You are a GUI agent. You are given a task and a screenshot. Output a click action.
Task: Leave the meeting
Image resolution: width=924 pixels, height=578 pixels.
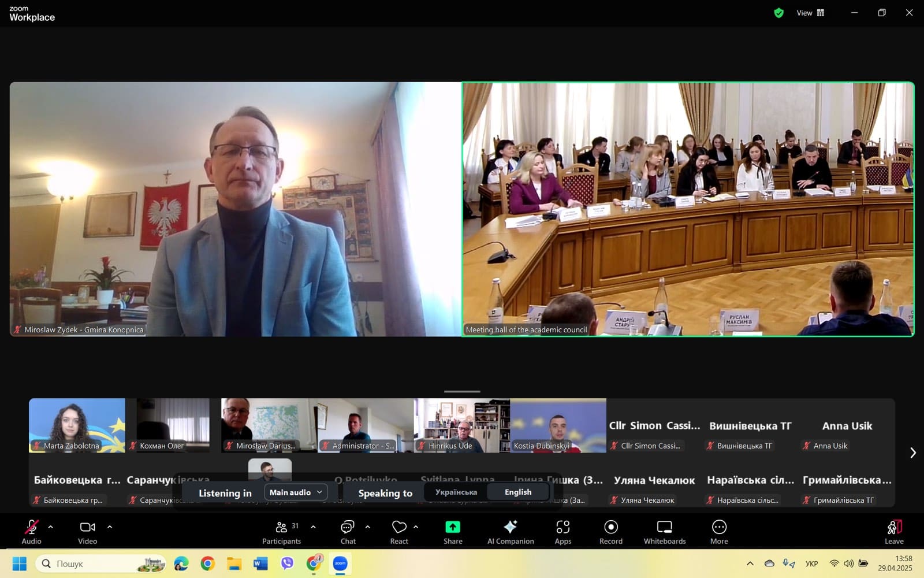894,532
